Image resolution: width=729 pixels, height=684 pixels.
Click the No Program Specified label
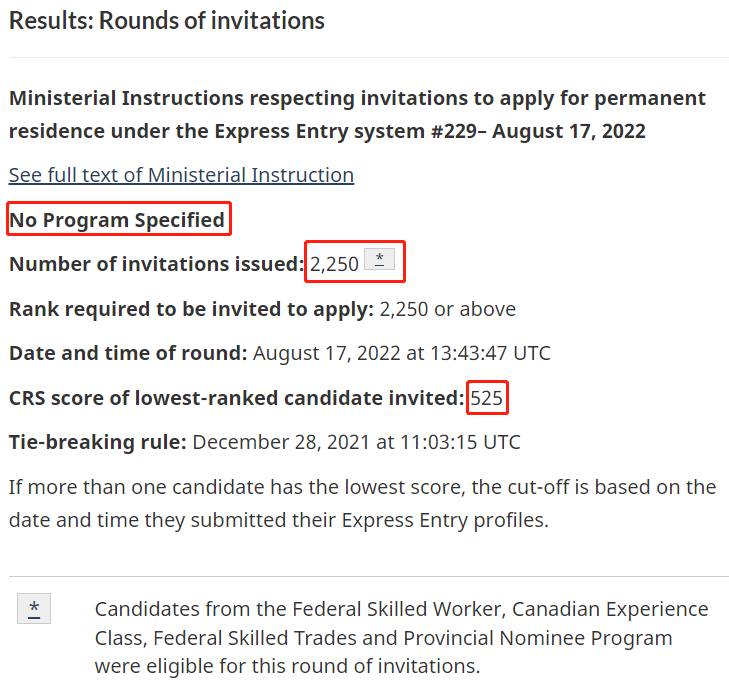[117, 220]
